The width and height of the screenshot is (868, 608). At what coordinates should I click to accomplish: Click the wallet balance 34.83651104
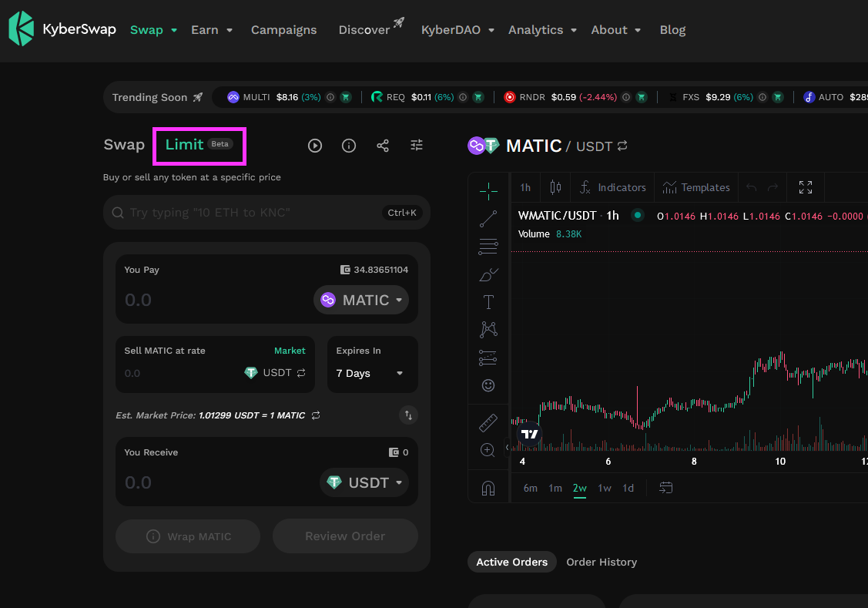point(374,270)
